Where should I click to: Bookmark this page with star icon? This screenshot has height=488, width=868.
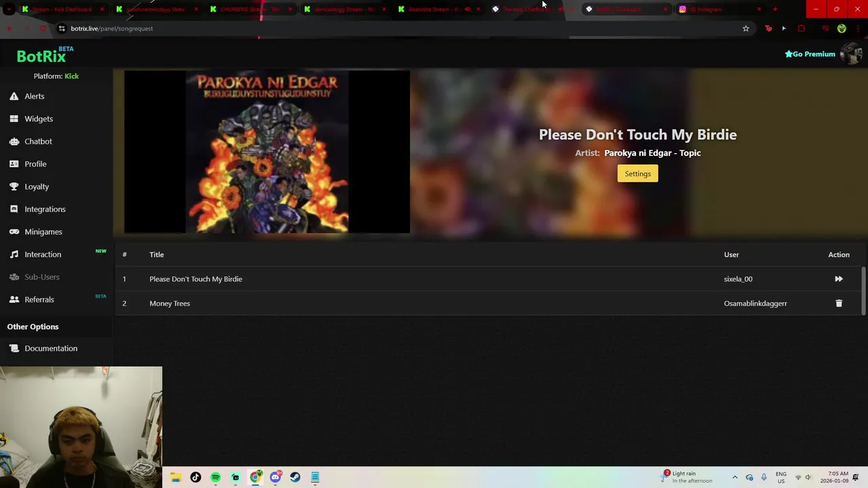[x=746, y=28]
